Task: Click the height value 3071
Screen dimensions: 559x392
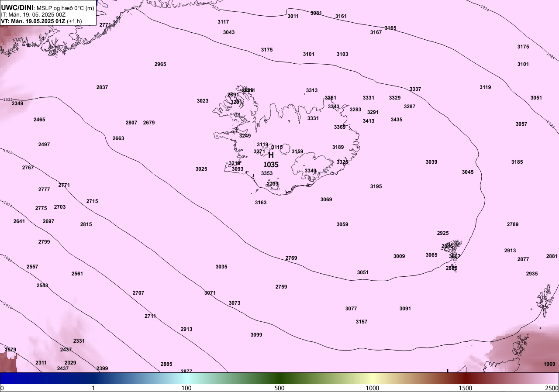Action: coord(210,293)
